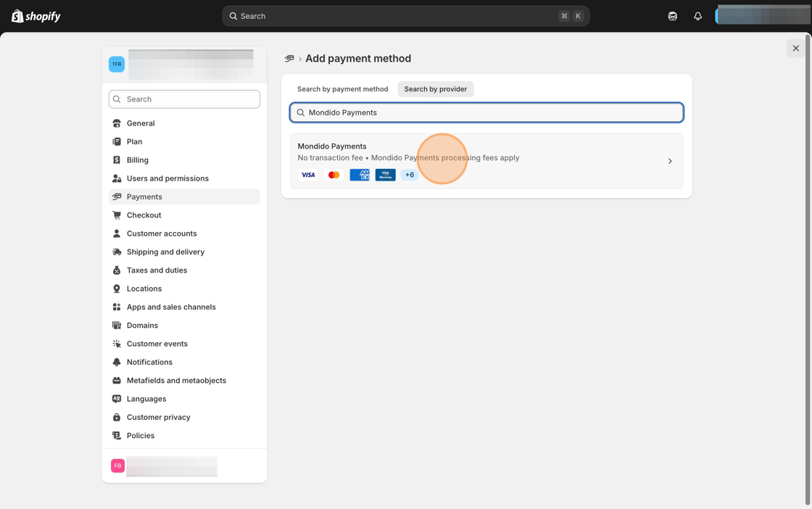Open Policies settings
812x509 pixels.
184,436
